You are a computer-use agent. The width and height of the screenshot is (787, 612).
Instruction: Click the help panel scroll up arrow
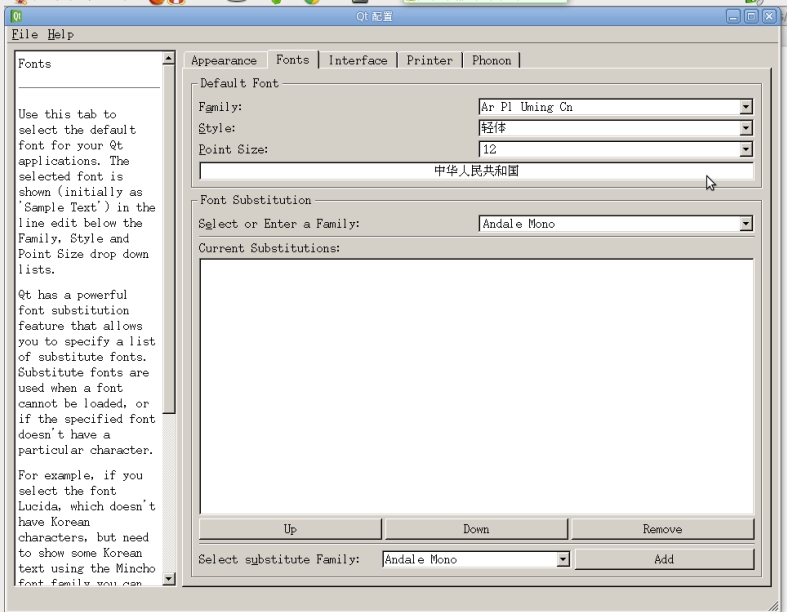(169, 58)
